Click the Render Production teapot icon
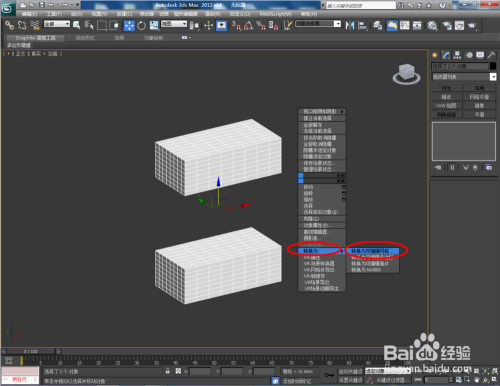Screen dimensions: 500x386 [x=472, y=25]
